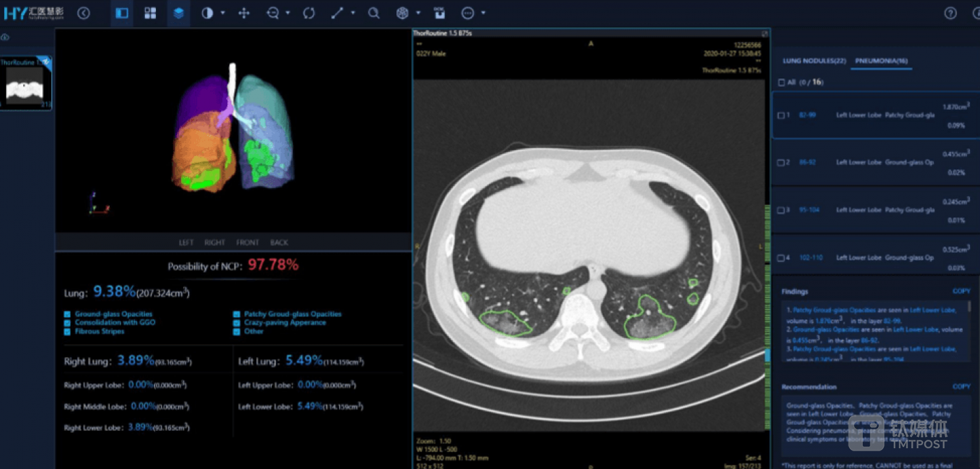
Task: Click the rotate refresh icon
Action: 309,13
